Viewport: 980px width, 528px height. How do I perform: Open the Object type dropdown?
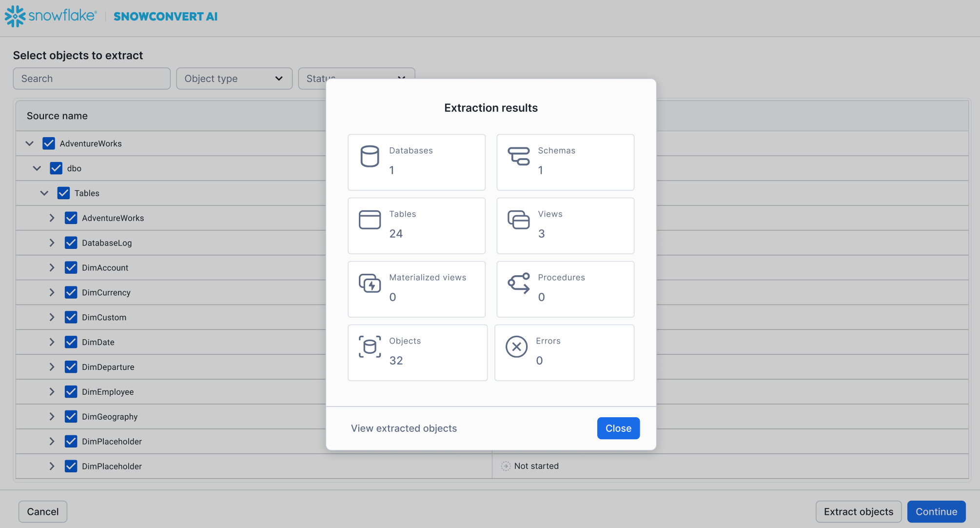(234, 79)
